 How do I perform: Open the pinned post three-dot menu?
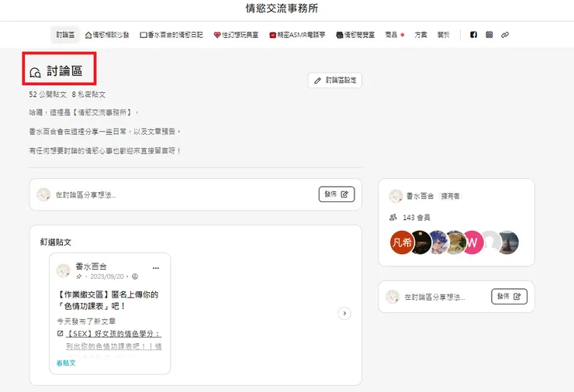(156, 268)
